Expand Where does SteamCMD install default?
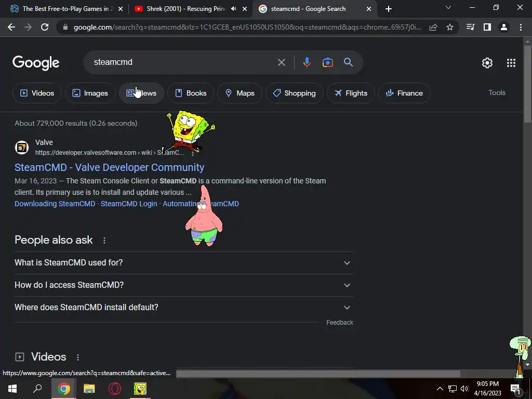532x399 pixels. [183, 308]
